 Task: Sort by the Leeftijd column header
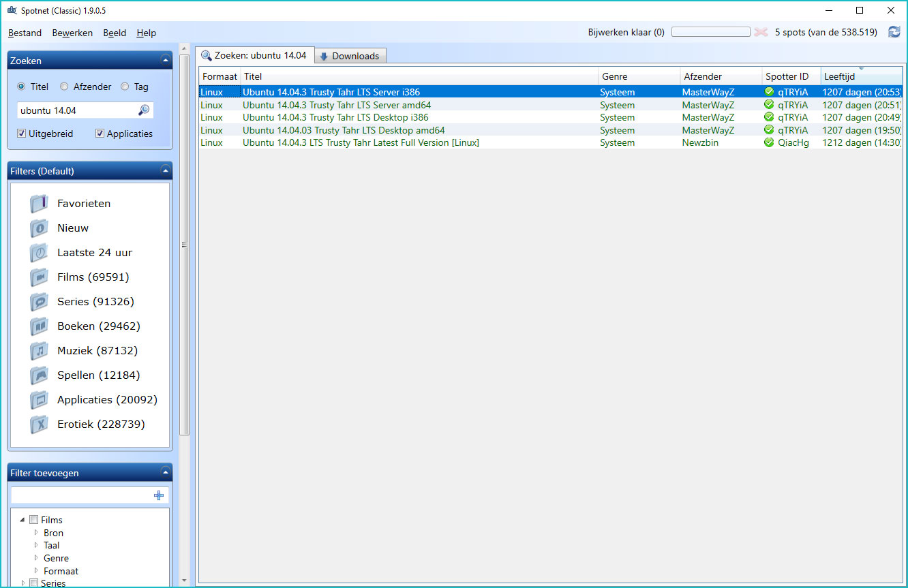pyautogui.click(x=862, y=76)
